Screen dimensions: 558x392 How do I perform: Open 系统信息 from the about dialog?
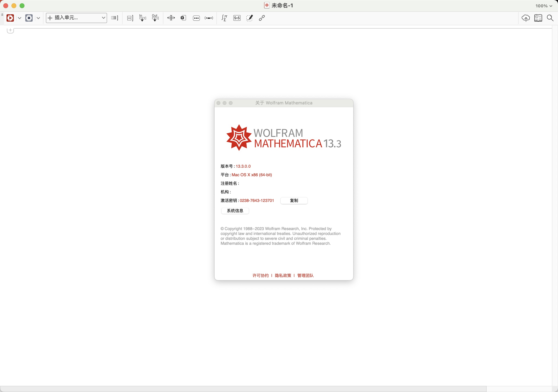235,211
